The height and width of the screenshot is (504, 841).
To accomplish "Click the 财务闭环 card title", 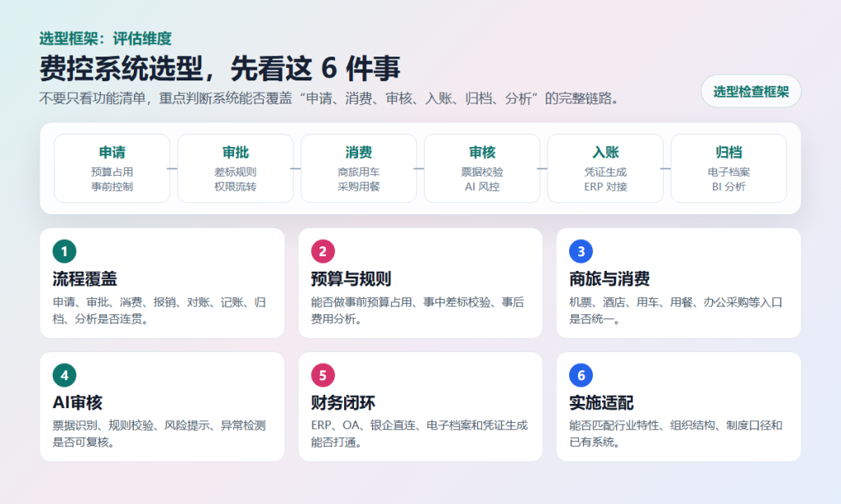I will click(x=343, y=403).
